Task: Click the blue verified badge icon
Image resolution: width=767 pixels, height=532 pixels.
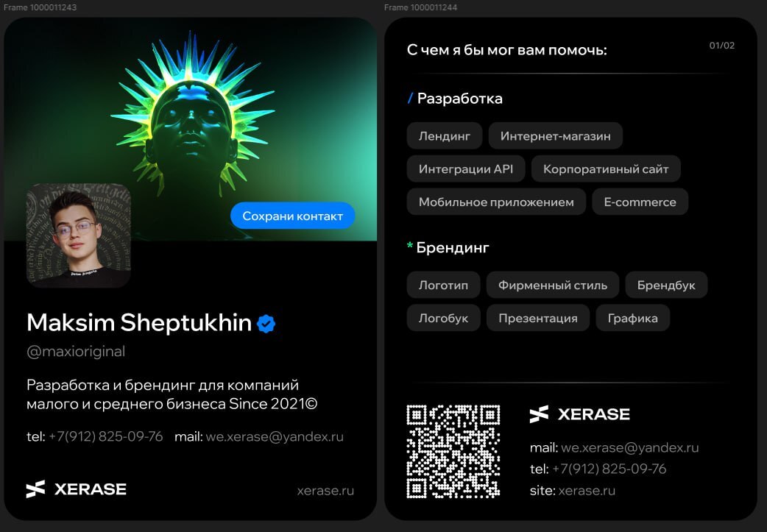Action: point(266,324)
